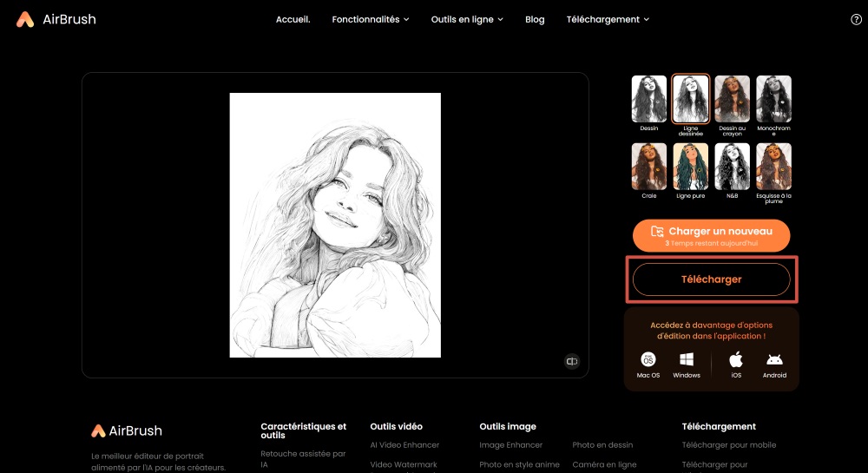Apply the Craie style effect
Viewport: 868px width, 473px height.
click(649, 167)
